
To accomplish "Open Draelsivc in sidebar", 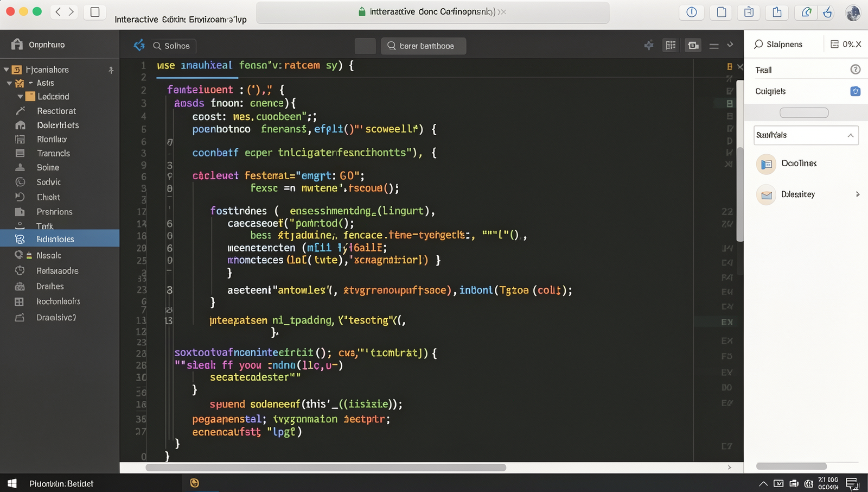I will tap(56, 318).
